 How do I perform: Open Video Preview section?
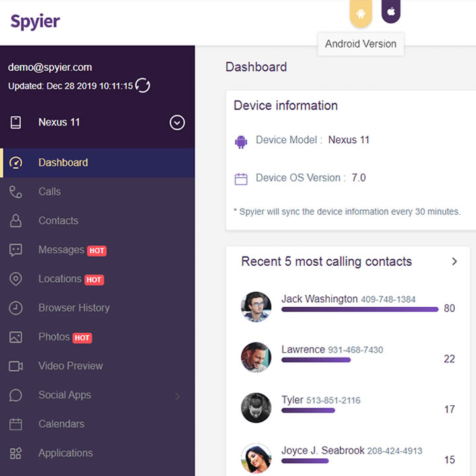pos(97,366)
